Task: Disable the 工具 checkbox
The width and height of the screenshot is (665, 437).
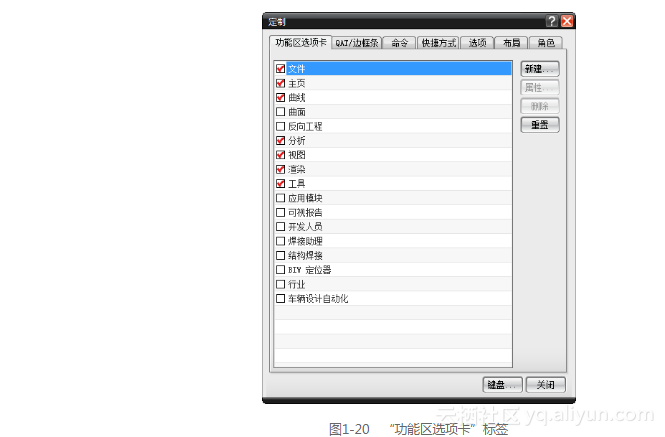Action: coord(280,184)
